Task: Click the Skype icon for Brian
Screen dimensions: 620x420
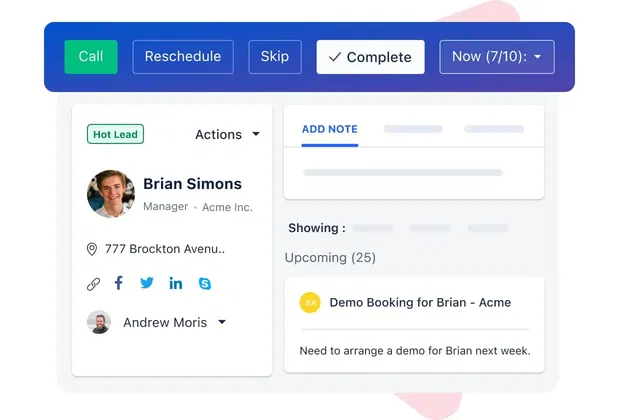Action: coord(205,284)
